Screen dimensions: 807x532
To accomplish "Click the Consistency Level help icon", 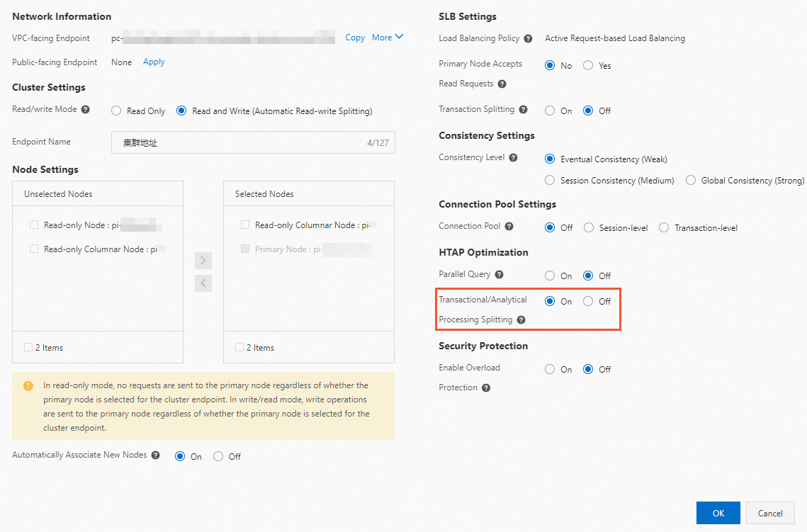I will pyautogui.click(x=513, y=158).
